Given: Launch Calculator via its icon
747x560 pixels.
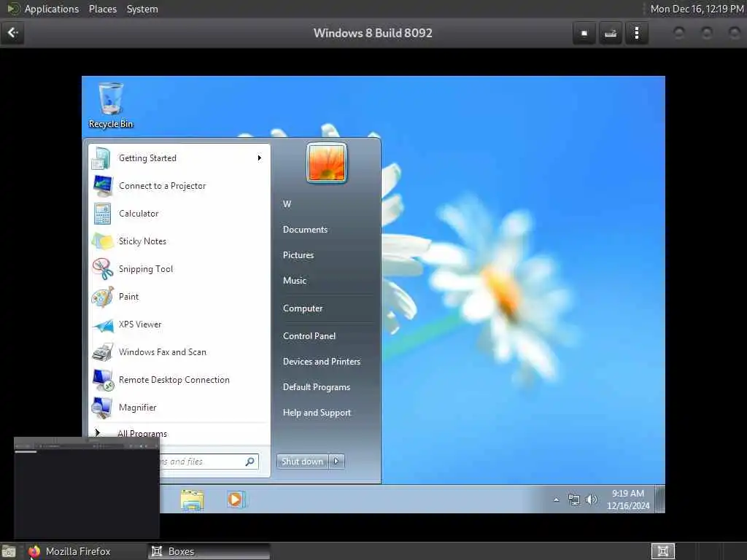Looking at the screenshot, I should (x=102, y=214).
